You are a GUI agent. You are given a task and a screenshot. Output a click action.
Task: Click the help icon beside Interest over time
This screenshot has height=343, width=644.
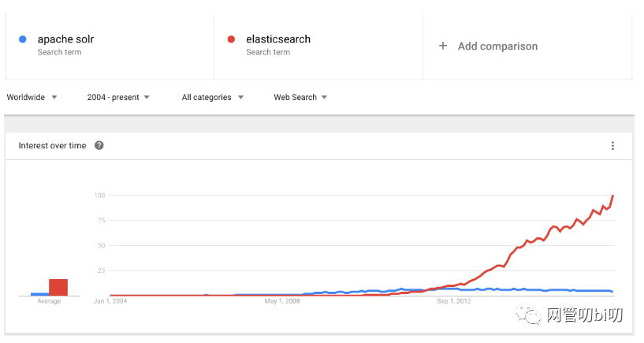click(99, 146)
